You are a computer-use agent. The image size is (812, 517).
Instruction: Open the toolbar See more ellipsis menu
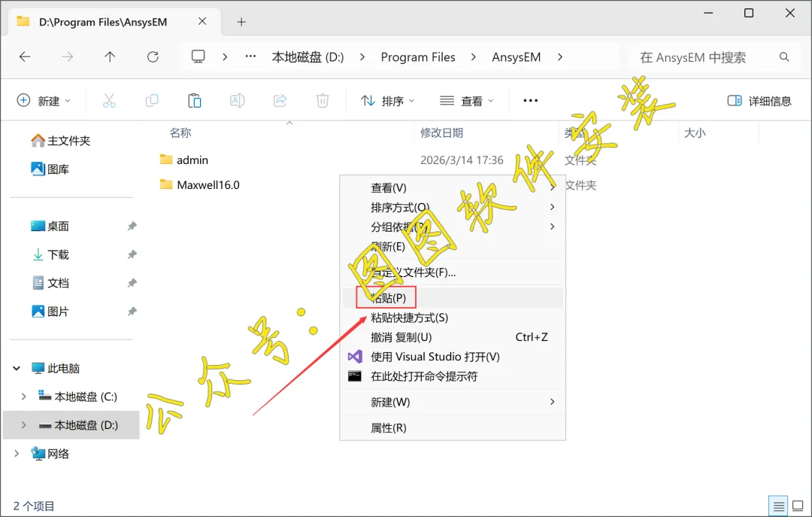[530, 101]
